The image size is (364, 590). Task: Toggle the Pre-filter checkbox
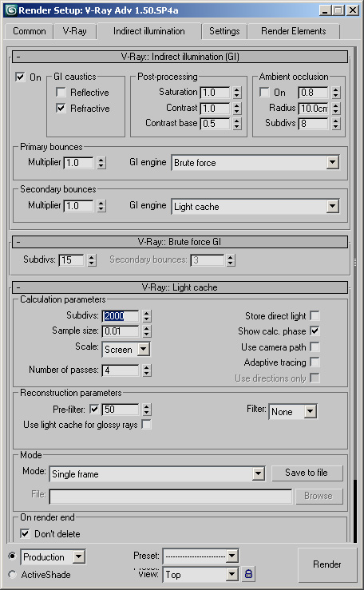point(94,409)
